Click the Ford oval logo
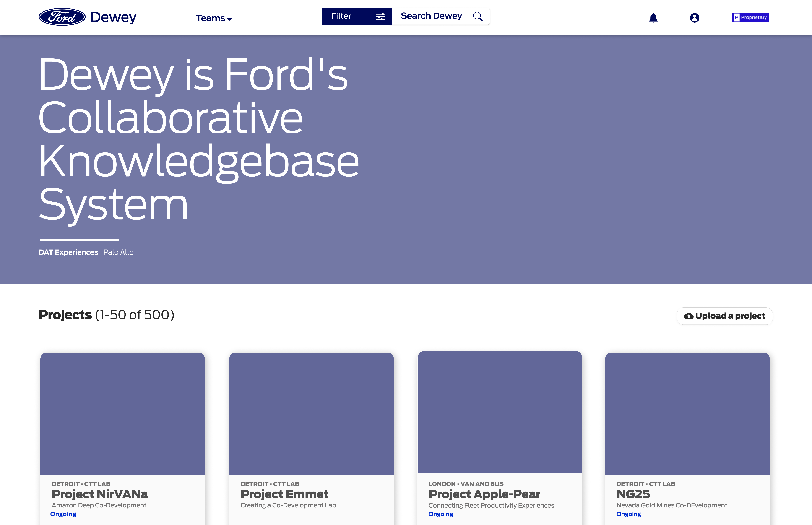 point(62,17)
